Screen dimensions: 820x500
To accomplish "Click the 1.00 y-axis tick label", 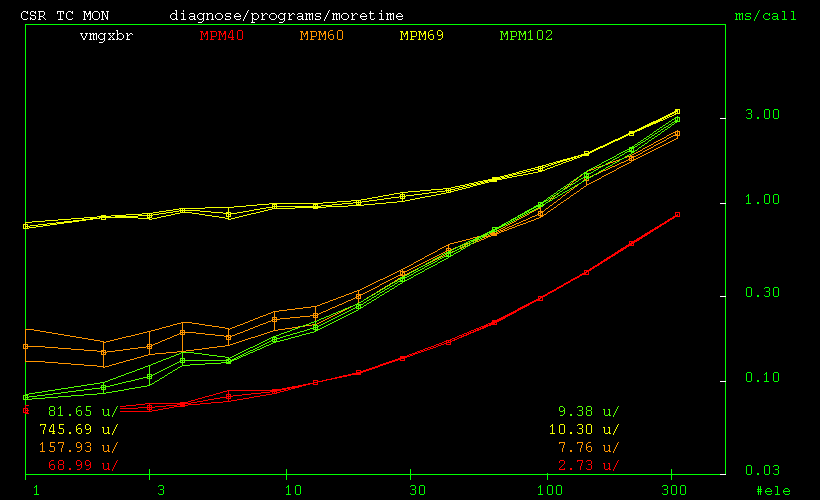I will [762, 199].
